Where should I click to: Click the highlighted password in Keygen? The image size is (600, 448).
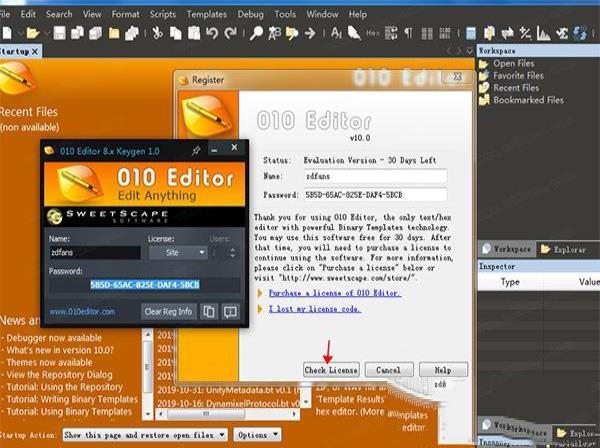click(x=145, y=285)
